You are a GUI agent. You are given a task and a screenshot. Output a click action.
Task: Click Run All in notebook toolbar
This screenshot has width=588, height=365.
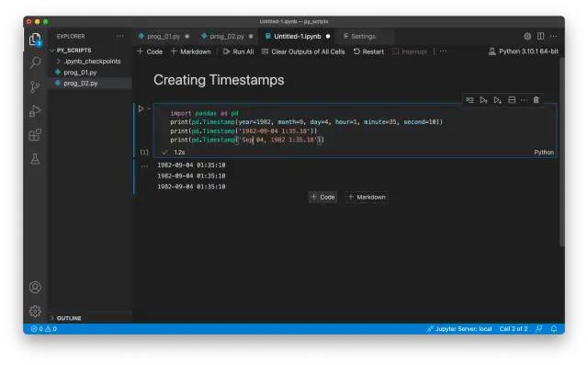pyautogui.click(x=239, y=51)
